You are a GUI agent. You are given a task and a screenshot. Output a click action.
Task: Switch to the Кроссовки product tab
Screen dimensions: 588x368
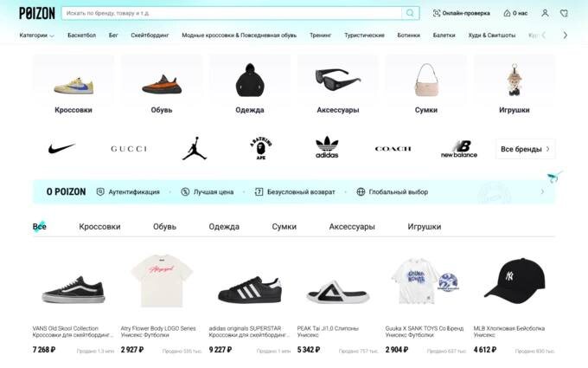[x=99, y=227]
